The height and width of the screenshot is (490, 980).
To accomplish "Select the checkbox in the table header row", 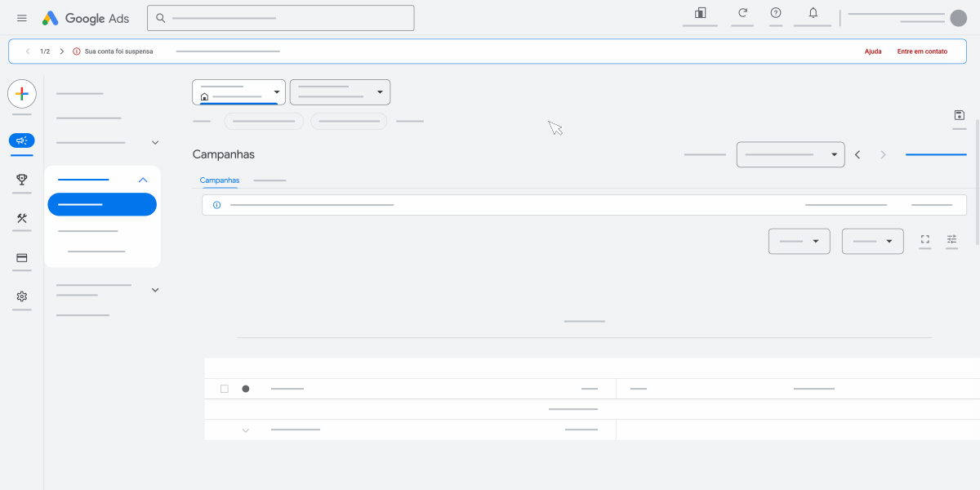I will point(225,388).
